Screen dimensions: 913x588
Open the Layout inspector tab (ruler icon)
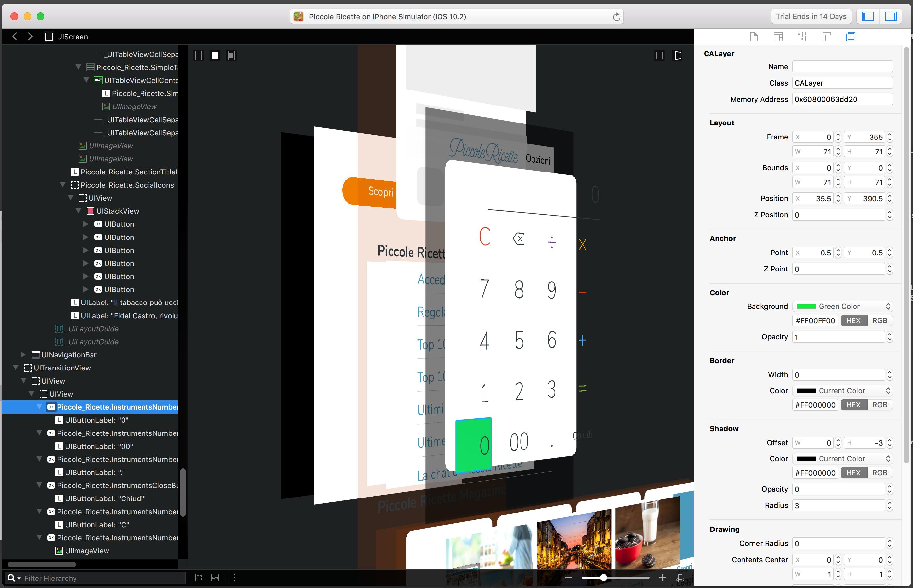tap(826, 37)
